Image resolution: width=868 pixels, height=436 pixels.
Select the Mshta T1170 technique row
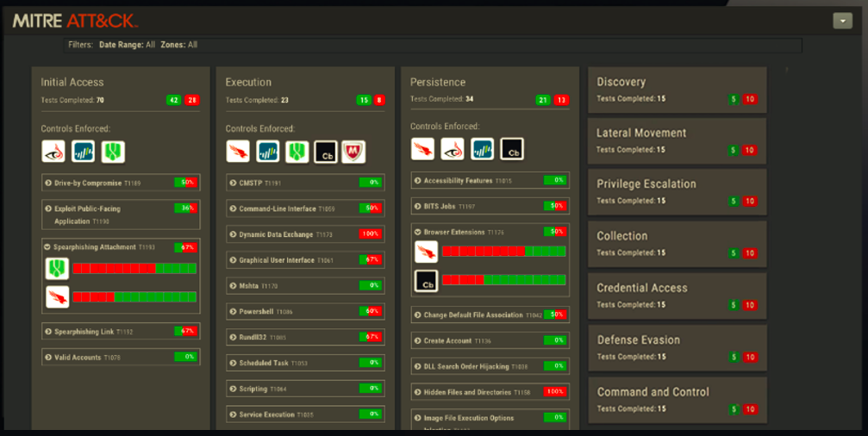(306, 285)
